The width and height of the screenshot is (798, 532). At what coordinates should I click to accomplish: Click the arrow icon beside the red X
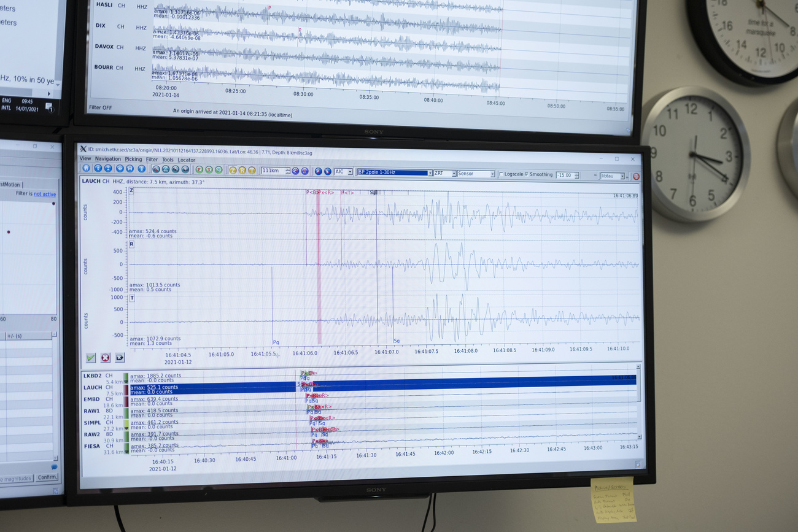pyautogui.click(x=120, y=358)
